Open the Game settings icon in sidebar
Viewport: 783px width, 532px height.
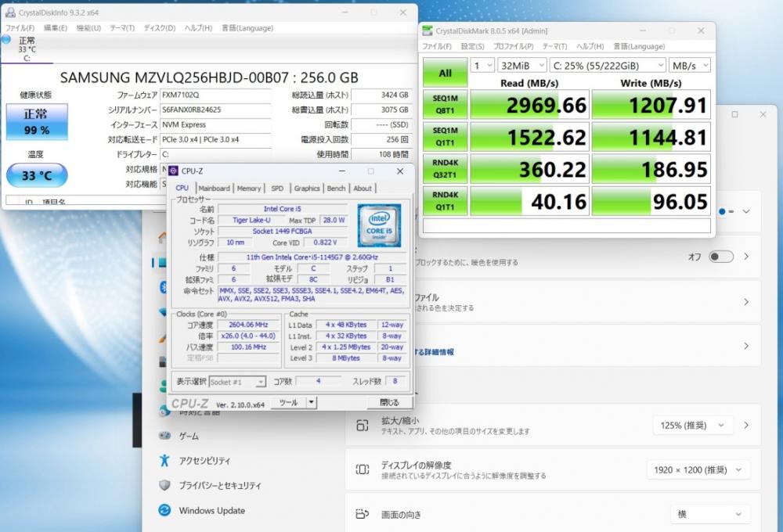(164, 436)
